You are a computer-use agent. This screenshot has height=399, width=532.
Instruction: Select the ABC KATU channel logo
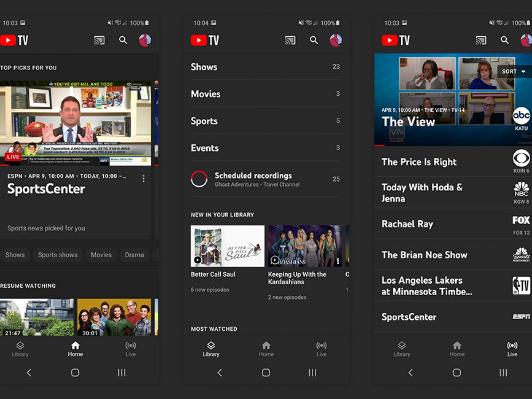pos(521,118)
